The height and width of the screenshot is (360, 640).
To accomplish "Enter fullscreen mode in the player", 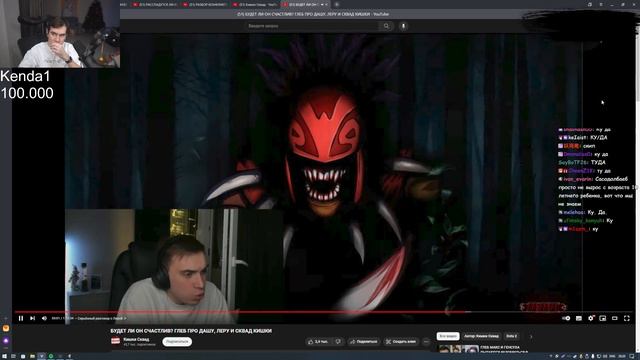I will [x=627, y=318].
